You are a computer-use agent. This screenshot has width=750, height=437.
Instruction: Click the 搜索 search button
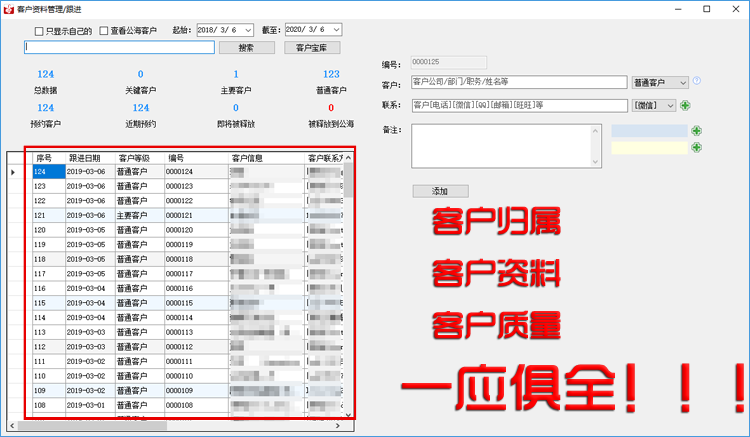click(247, 47)
